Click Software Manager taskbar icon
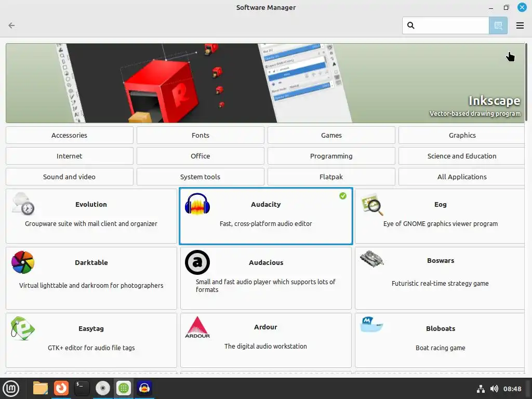This screenshot has height=399, width=532. tap(124, 388)
